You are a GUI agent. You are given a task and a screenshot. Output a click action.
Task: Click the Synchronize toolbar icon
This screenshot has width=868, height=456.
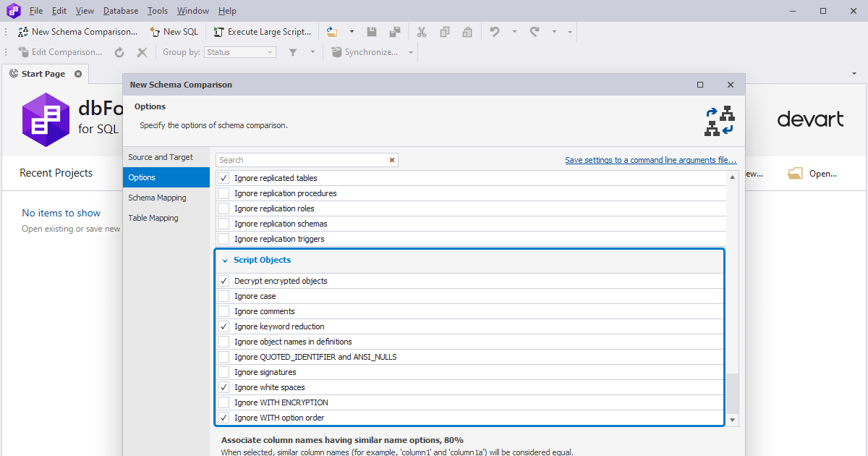point(336,51)
